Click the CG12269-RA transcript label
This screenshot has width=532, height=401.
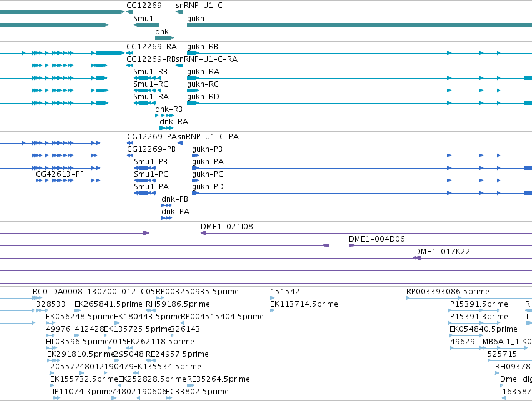point(151,46)
